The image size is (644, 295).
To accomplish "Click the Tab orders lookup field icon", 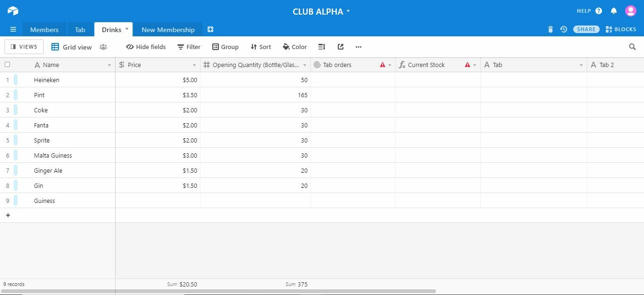I will pyautogui.click(x=317, y=65).
